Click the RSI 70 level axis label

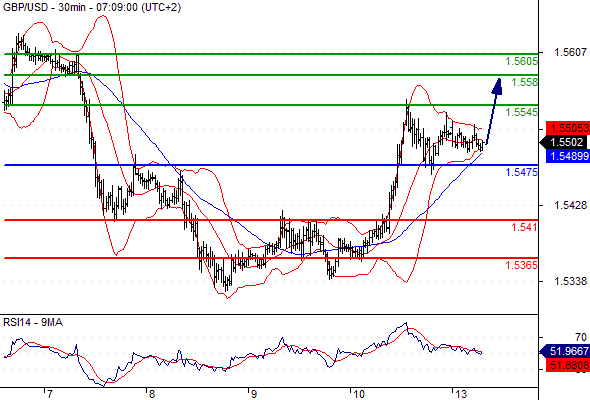(580, 337)
